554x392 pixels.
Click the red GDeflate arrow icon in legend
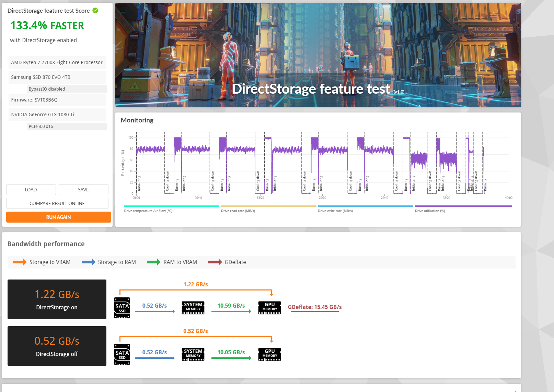click(x=215, y=262)
